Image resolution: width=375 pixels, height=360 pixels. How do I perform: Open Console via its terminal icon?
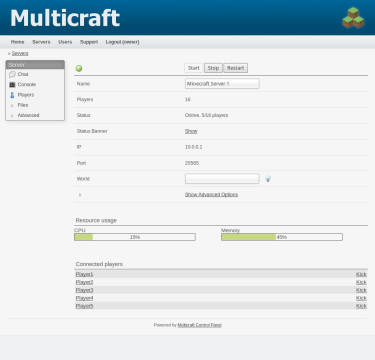(12, 85)
